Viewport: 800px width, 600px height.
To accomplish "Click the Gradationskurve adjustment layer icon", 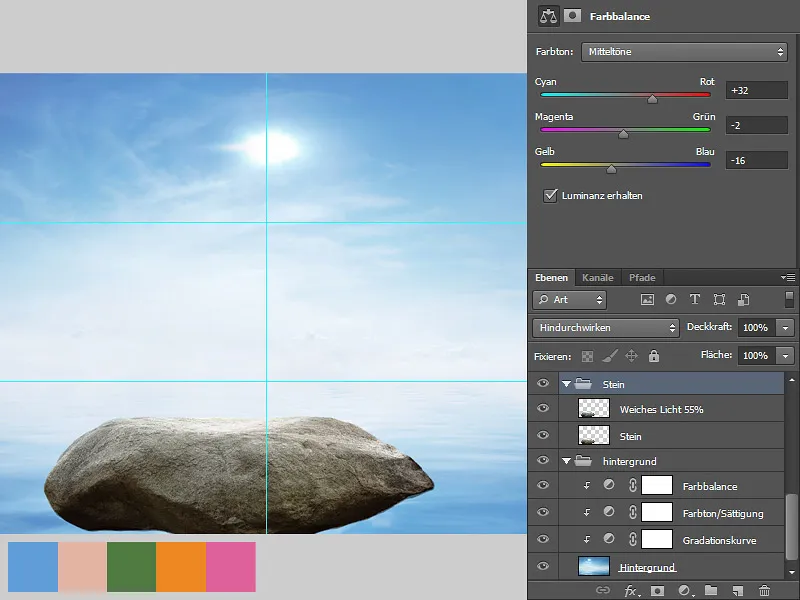I will tap(609, 538).
